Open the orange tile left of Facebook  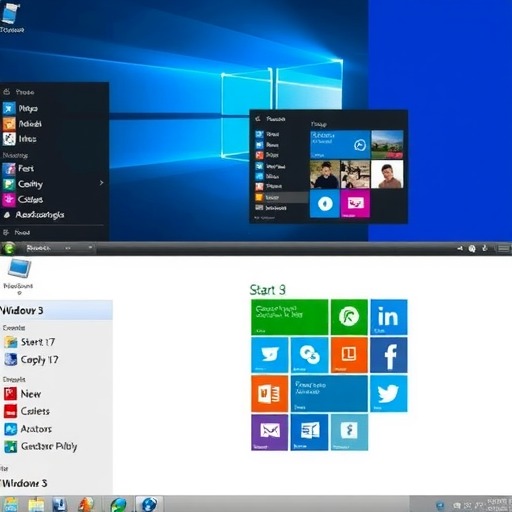(x=349, y=355)
